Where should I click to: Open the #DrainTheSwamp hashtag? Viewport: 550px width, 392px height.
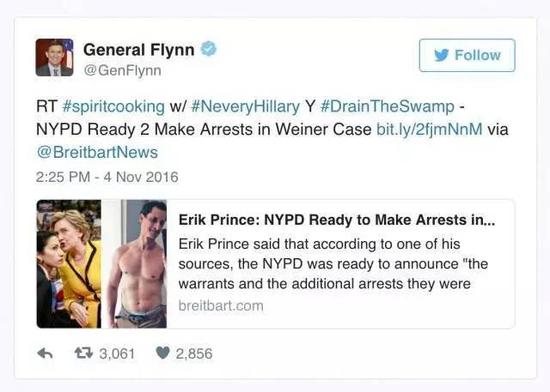click(387, 106)
